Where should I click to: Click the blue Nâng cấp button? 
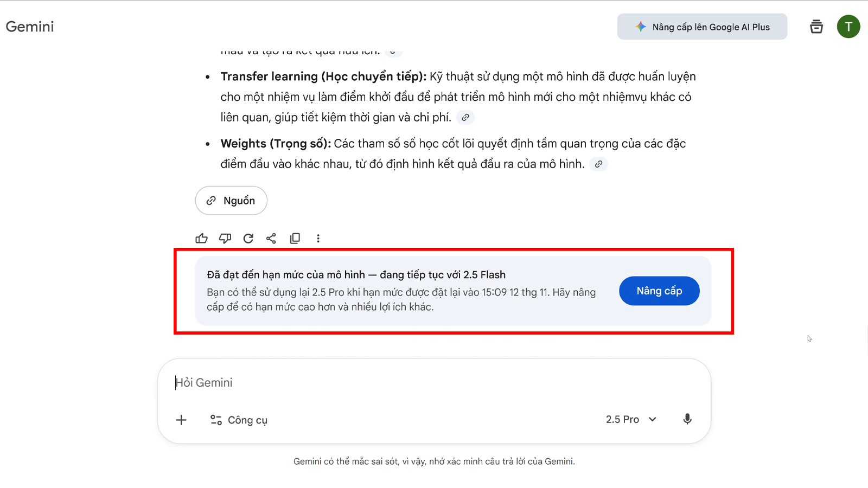[659, 291]
